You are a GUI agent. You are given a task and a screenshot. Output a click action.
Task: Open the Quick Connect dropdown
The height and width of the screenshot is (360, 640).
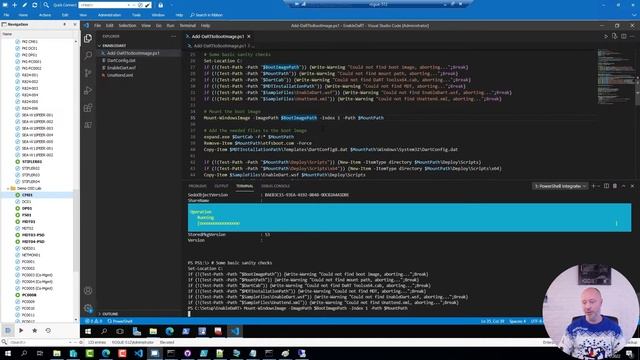(129, 5)
